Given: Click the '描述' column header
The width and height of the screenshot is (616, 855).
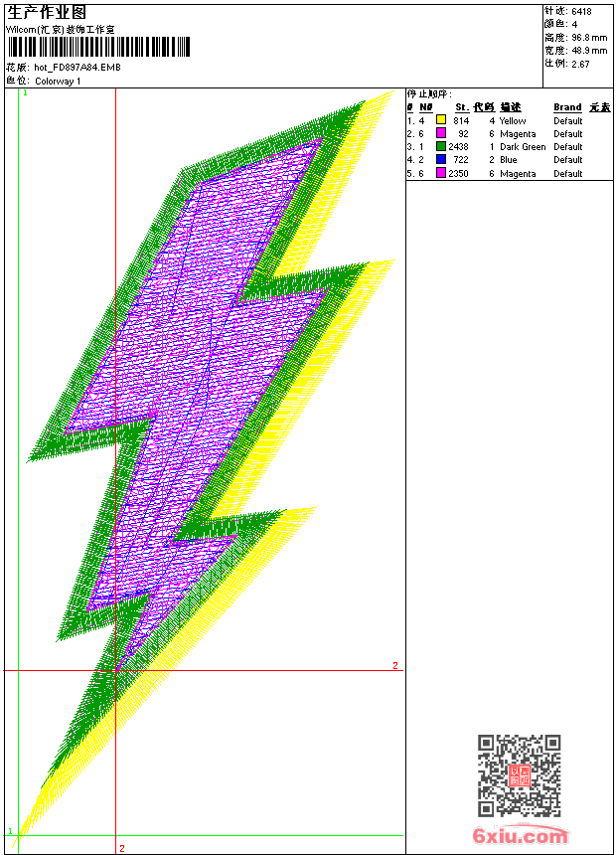Looking at the screenshot, I should (x=511, y=107).
